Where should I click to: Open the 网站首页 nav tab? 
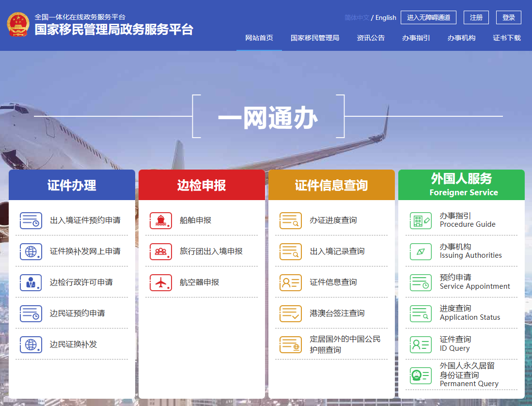coord(259,38)
